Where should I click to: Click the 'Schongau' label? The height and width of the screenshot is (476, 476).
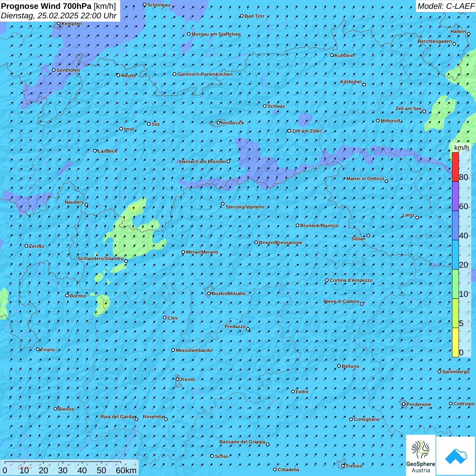159,5
